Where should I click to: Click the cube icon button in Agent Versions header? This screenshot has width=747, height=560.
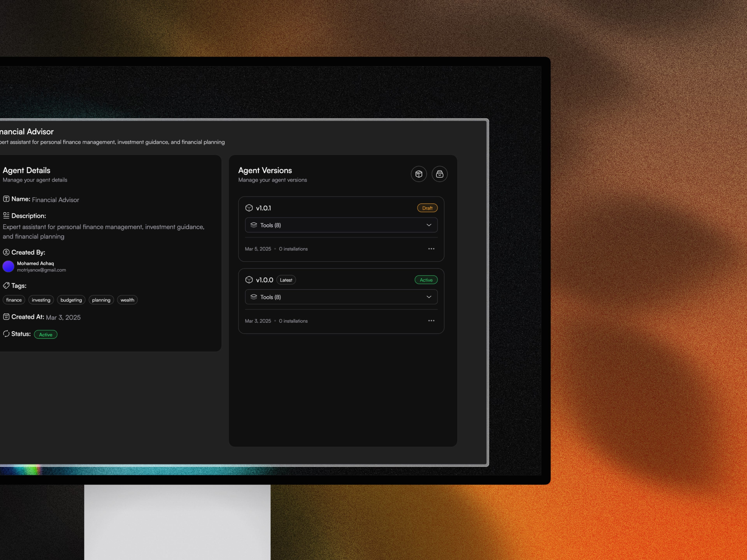419,174
